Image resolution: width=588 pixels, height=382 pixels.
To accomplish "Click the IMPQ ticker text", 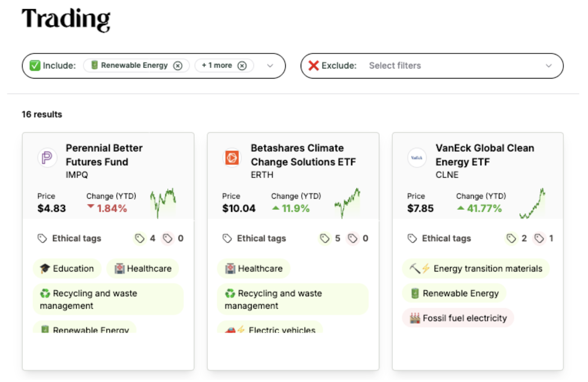I will coord(77,175).
